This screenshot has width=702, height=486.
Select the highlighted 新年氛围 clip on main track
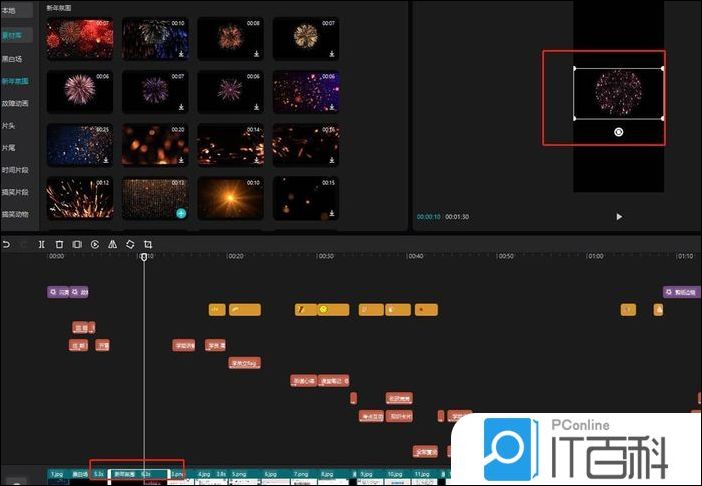click(x=139, y=477)
